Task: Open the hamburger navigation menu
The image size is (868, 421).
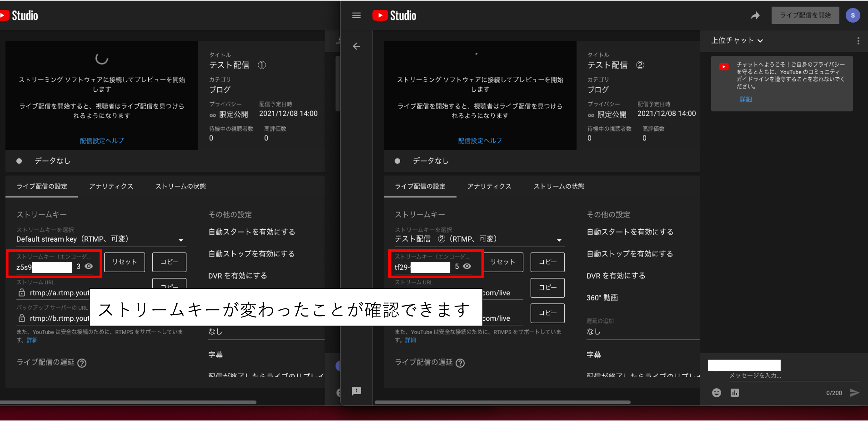Action: 356,15
